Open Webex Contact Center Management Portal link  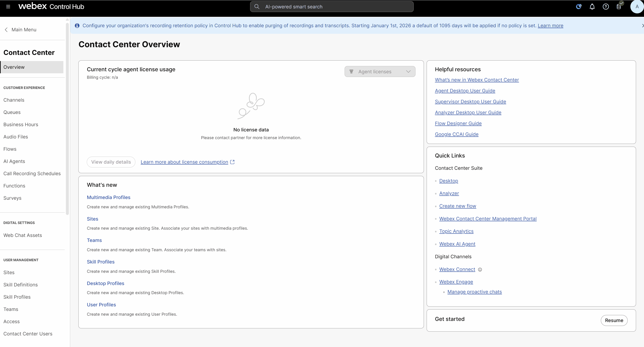coord(488,219)
